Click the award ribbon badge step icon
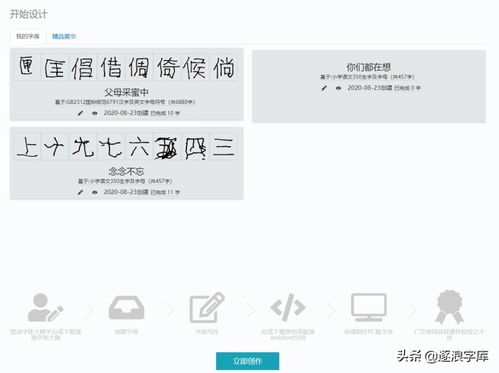Screen dimensions: 499x373 tap(450, 307)
